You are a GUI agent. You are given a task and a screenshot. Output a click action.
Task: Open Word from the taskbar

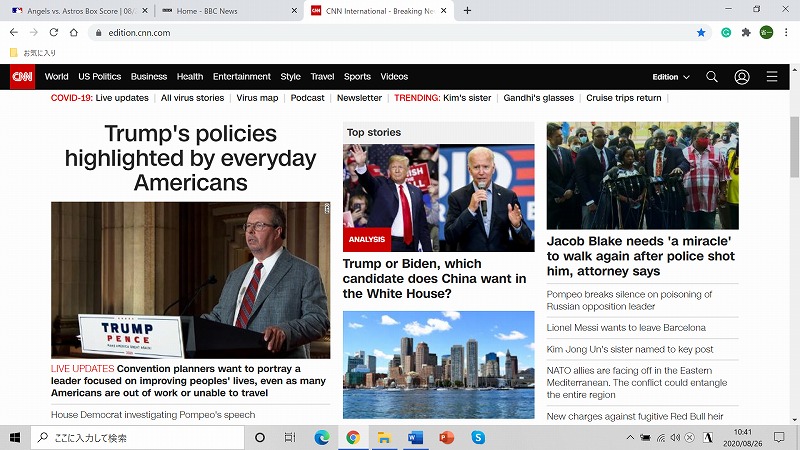point(415,438)
